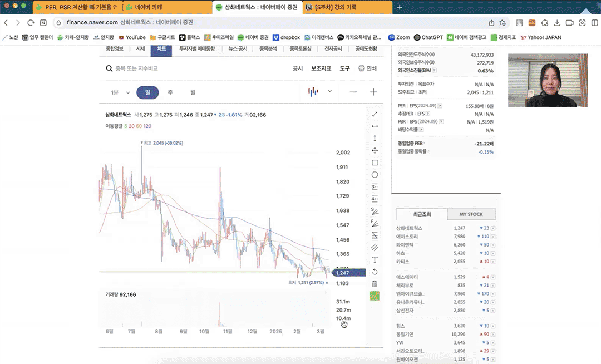
Task: Select the rectangle drawing tool
Action: 375,163
